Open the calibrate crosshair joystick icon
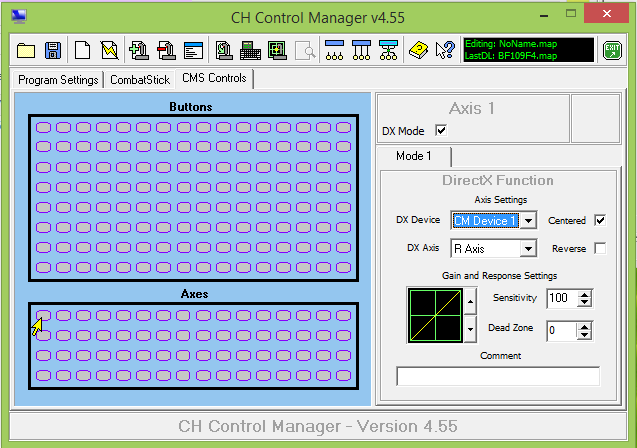This screenshot has height=448, width=637. click(x=277, y=51)
